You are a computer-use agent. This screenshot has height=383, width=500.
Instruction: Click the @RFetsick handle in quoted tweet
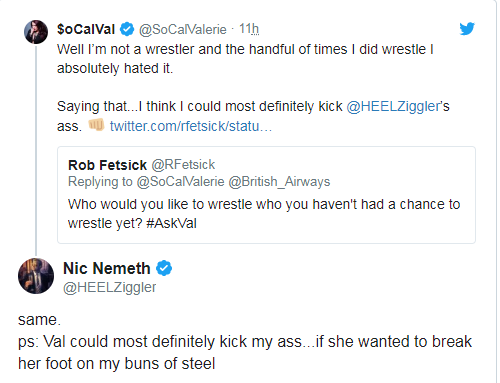[183, 165]
